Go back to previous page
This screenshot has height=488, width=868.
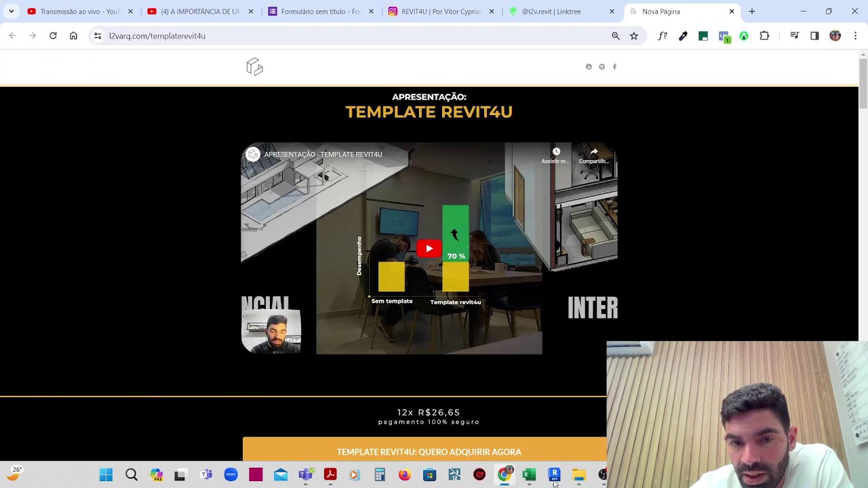point(12,36)
